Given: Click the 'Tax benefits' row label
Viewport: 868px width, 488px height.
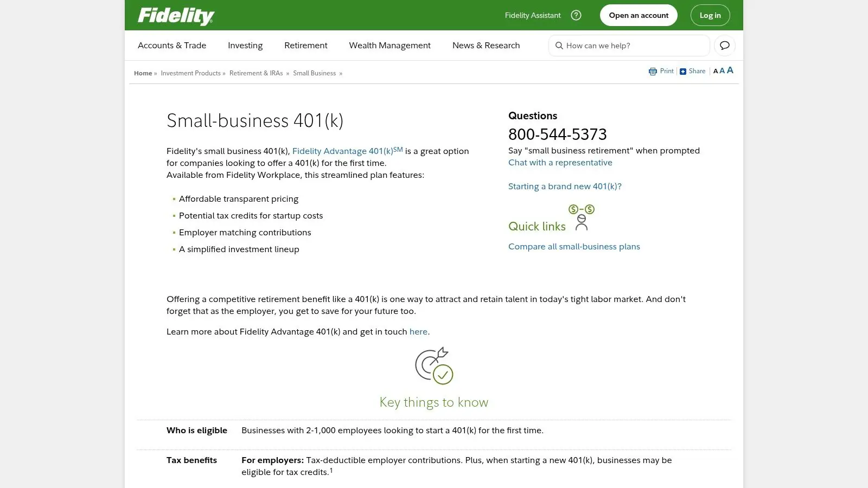Looking at the screenshot, I should click(x=192, y=460).
